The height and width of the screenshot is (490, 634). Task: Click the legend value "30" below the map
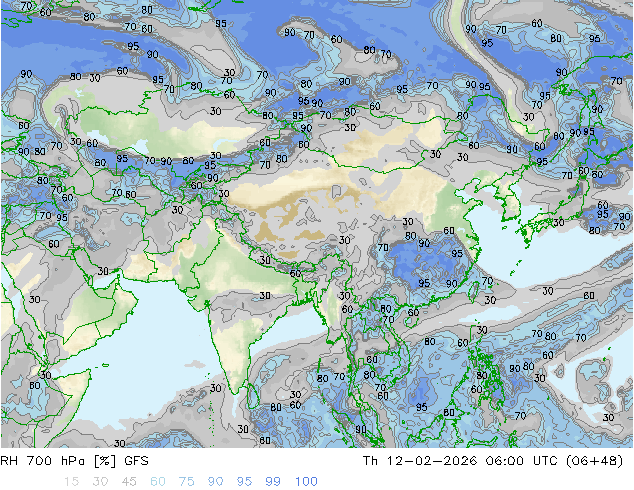tap(100, 482)
